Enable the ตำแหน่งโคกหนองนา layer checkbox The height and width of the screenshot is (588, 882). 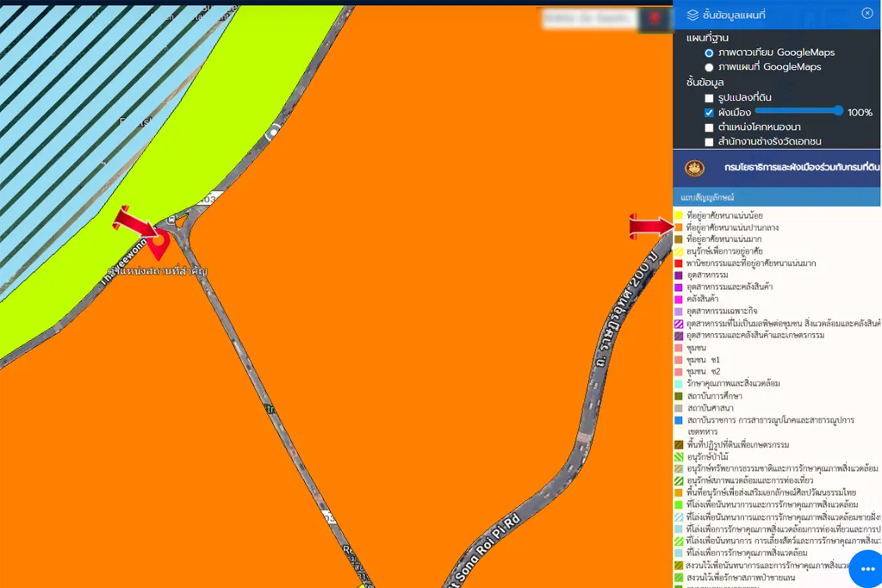pyautogui.click(x=709, y=127)
